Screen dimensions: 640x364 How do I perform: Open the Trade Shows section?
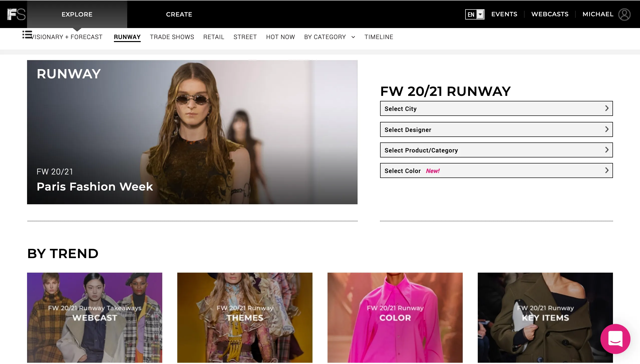172,37
